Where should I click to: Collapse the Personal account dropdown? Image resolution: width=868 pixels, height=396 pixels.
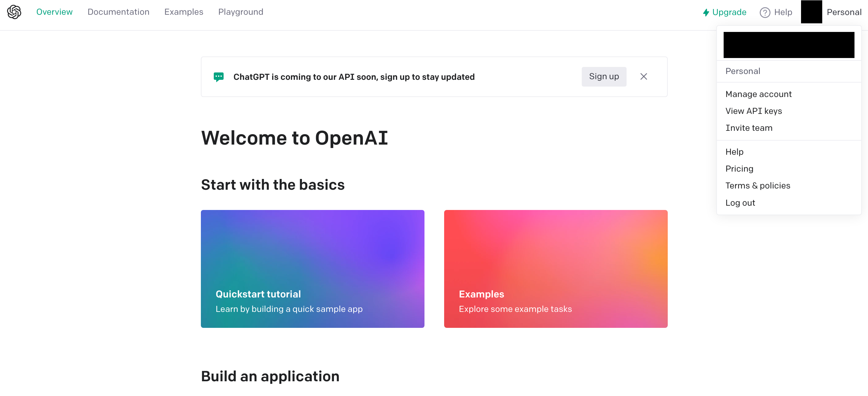pyautogui.click(x=843, y=12)
